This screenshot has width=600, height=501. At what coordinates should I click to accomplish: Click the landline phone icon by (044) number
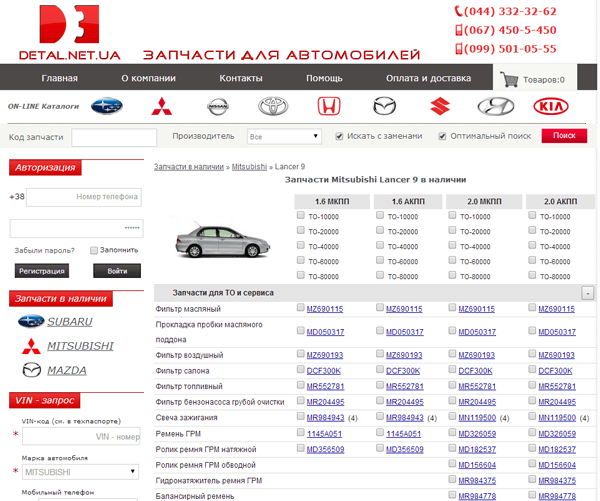click(458, 11)
